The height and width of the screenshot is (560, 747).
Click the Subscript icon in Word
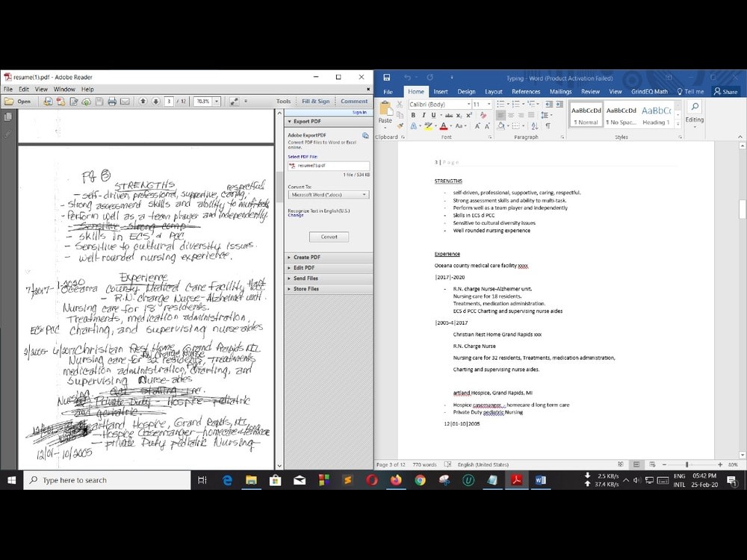(459, 115)
